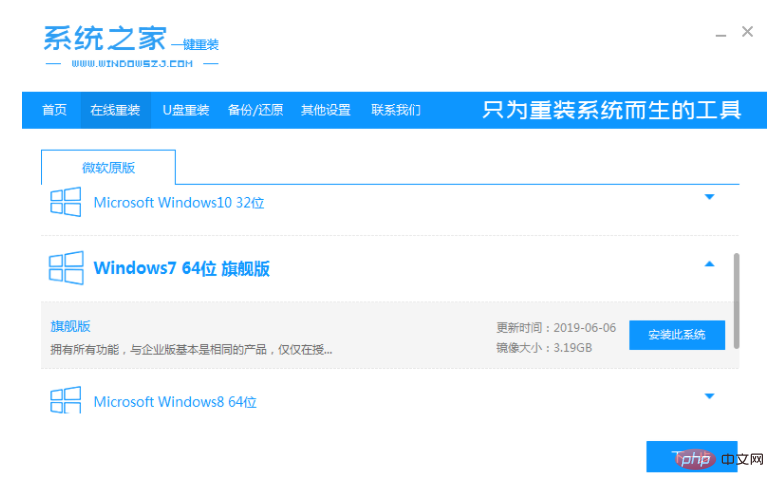Click the system list vertical scrollbar

(x=736, y=301)
